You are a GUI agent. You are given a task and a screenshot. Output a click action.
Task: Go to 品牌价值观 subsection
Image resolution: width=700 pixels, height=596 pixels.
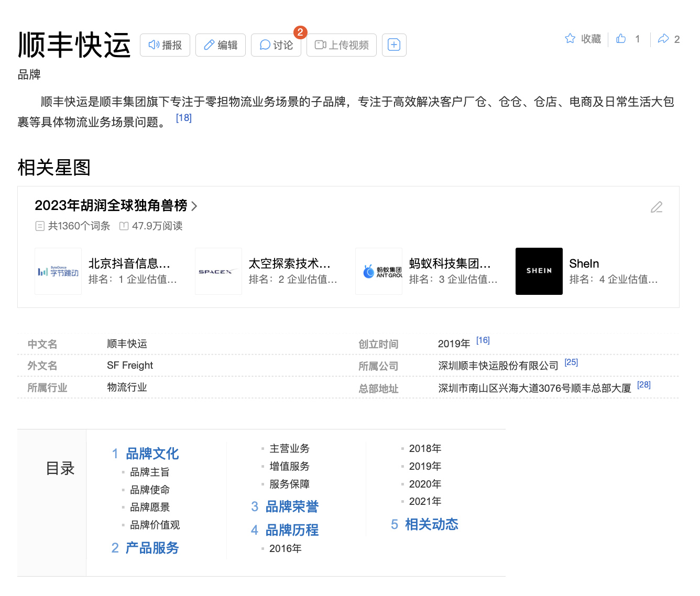click(x=155, y=525)
